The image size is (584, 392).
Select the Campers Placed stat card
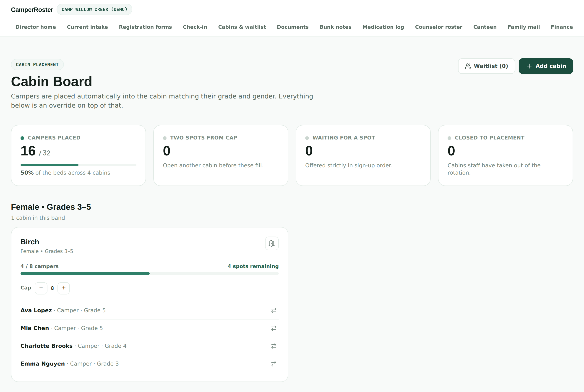78,155
